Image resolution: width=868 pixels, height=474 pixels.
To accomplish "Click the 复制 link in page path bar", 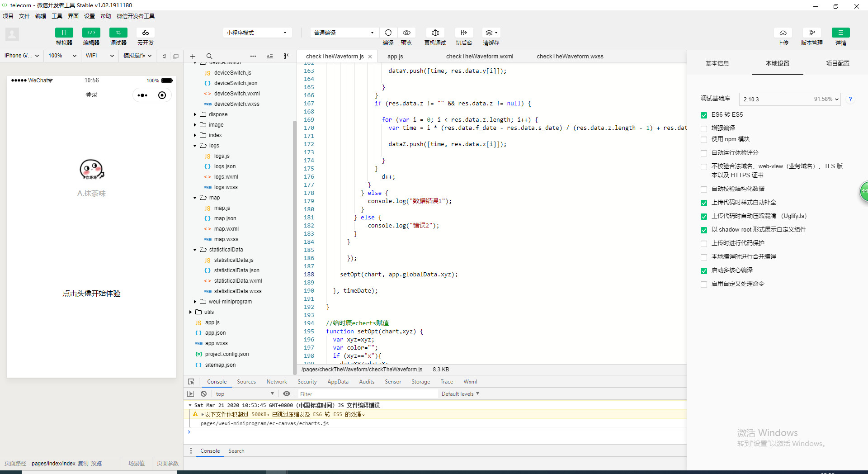I will (x=83, y=464).
